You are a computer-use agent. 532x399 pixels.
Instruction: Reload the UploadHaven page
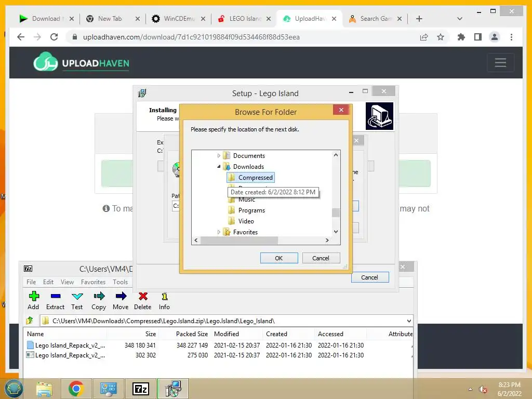[54, 37]
